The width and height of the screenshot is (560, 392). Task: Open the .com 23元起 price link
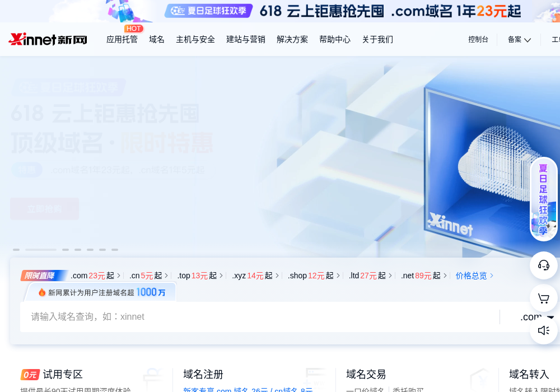pyautogui.click(x=95, y=276)
